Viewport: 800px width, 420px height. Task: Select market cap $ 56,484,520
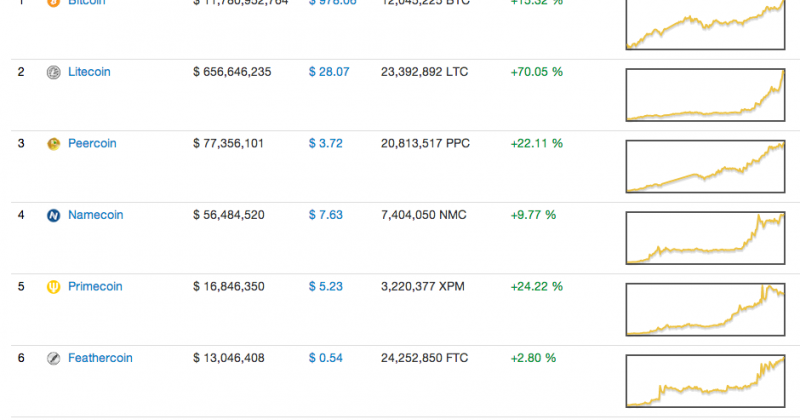[x=229, y=215]
